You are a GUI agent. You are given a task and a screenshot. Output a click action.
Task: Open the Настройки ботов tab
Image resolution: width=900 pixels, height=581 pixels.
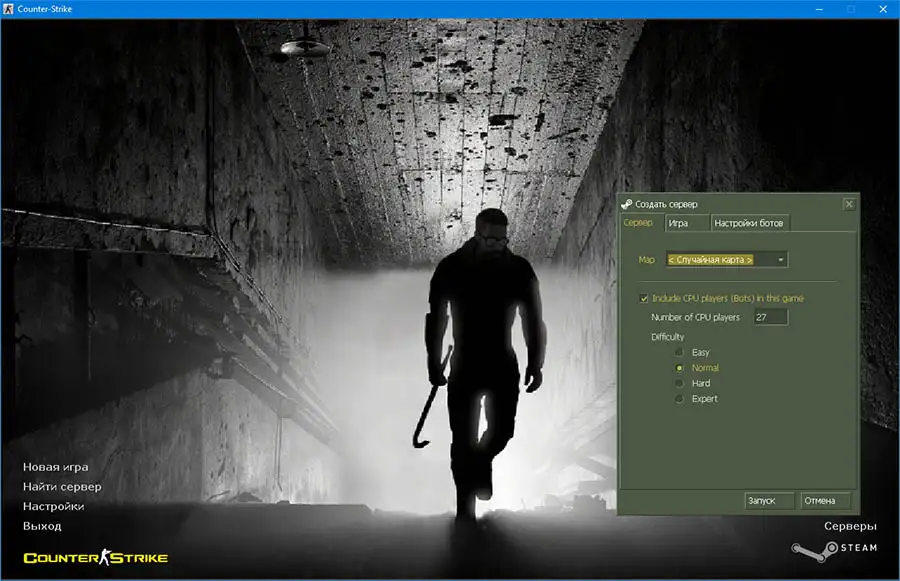[x=750, y=223]
